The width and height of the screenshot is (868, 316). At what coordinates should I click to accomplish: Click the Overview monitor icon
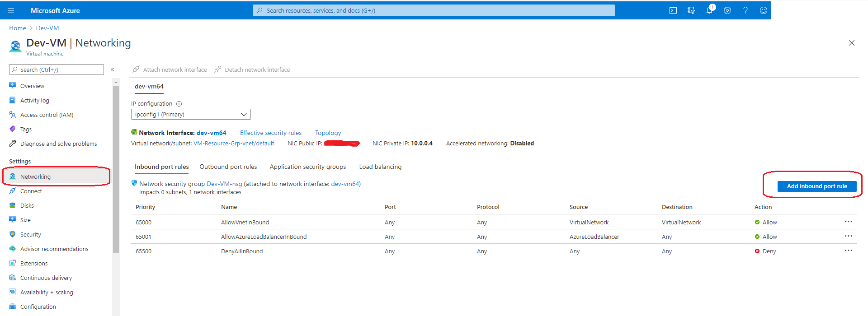[x=13, y=86]
